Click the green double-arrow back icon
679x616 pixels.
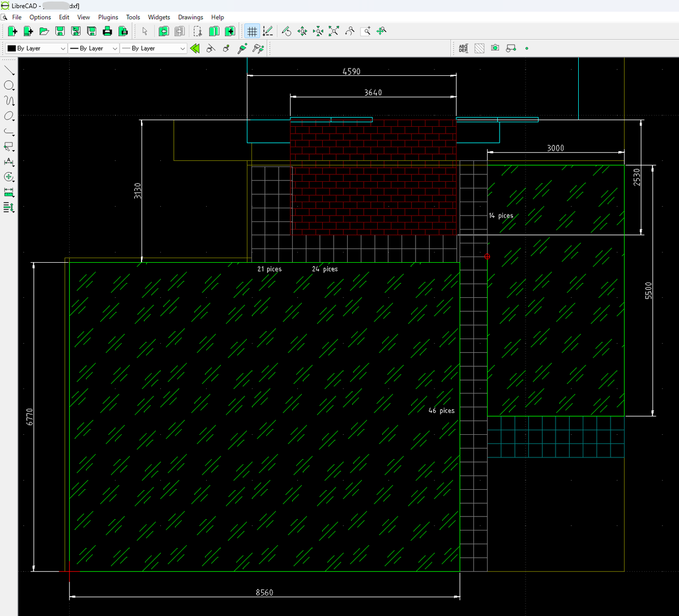point(195,49)
